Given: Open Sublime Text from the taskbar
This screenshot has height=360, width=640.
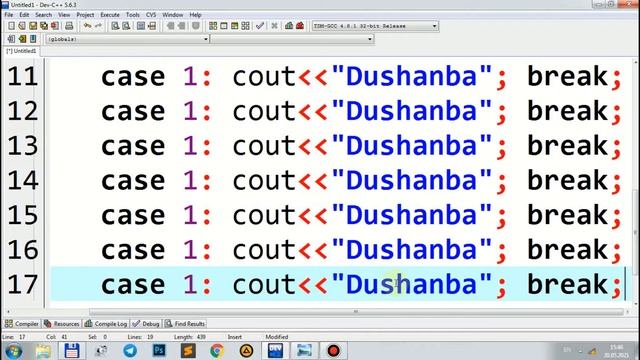Looking at the screenshot, I should [188, 351].
